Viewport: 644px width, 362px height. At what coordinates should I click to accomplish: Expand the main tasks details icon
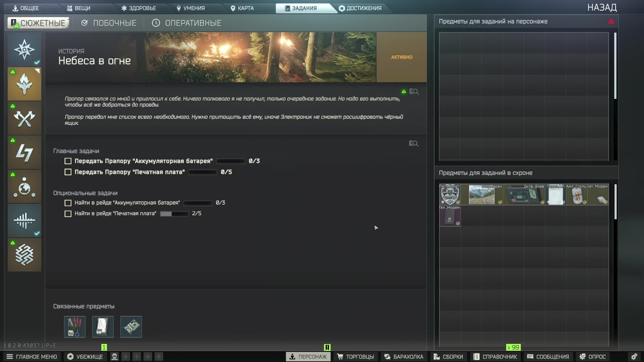pos(414,143)
